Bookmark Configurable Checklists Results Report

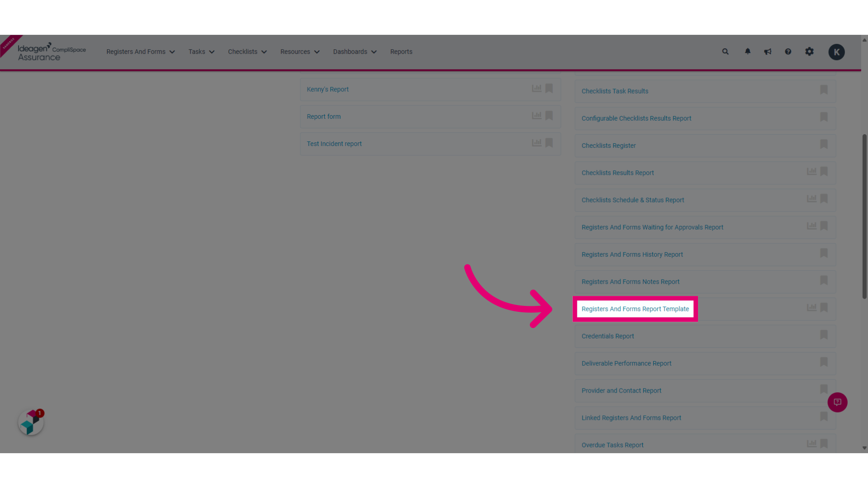824,117
